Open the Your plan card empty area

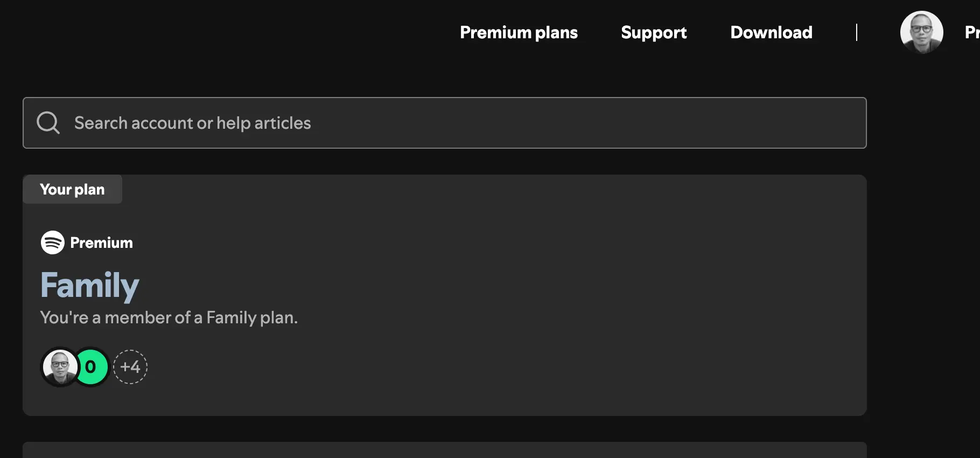coord(538,296)
